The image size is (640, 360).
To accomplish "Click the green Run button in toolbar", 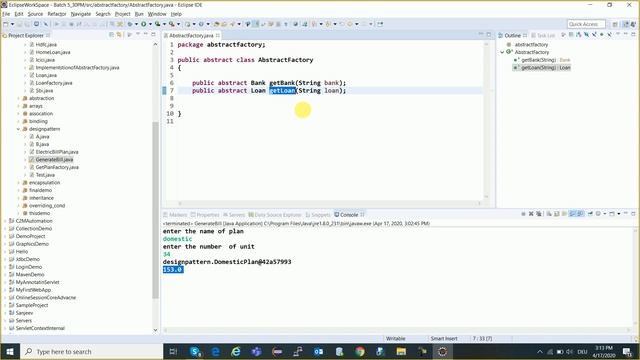I will [143, 24].
